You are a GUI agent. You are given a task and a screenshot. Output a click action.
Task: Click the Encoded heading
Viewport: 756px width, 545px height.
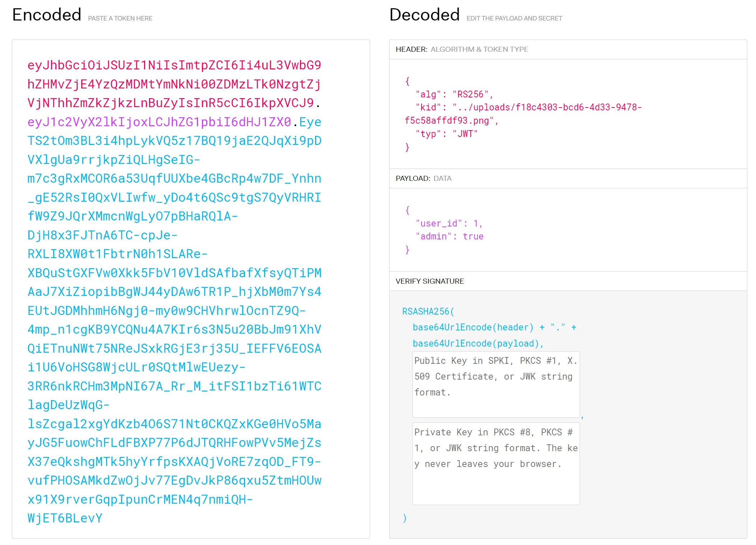point(47,15)
